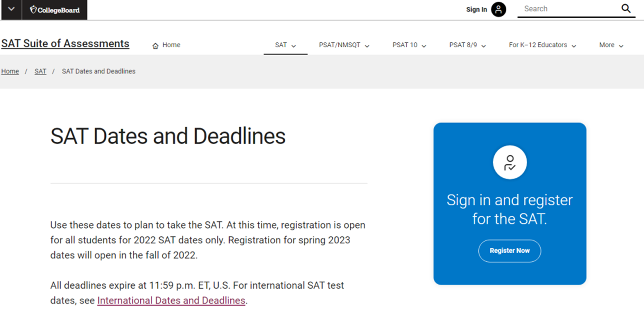The image size is (644, 309).
Task: Open the More navigation menu
Action: [x=611, y=45]
